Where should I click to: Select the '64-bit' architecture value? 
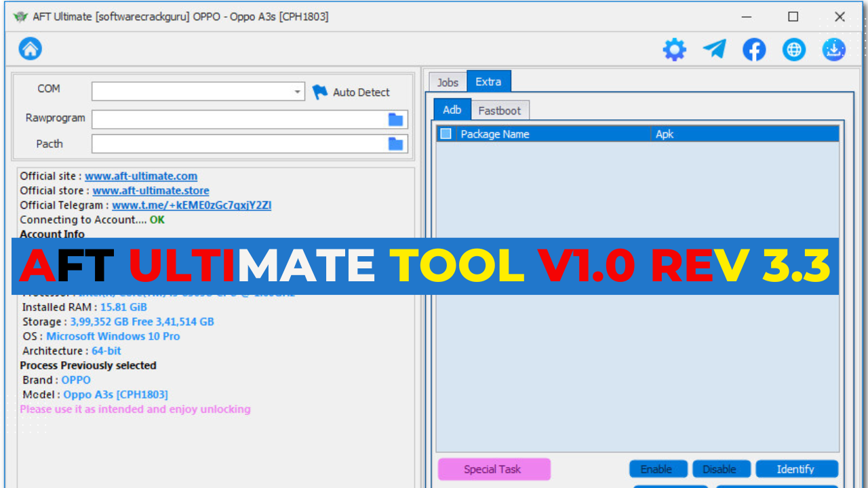tap(106, 351)
